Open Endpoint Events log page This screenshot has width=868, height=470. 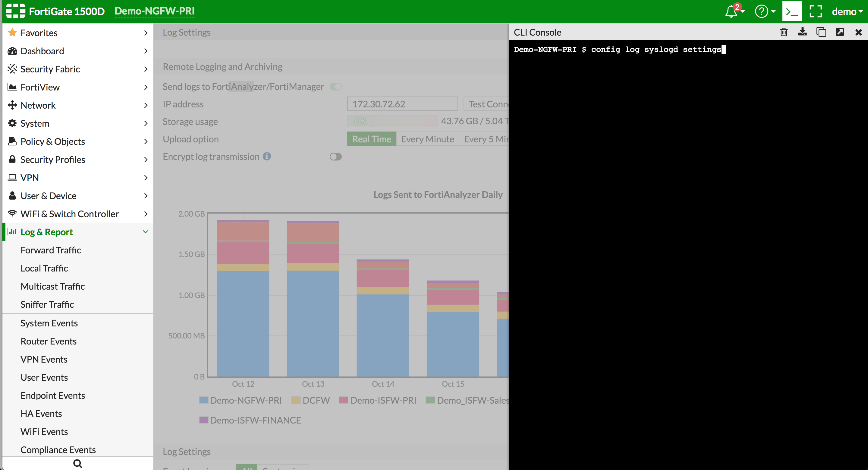[x=52, y=395]
